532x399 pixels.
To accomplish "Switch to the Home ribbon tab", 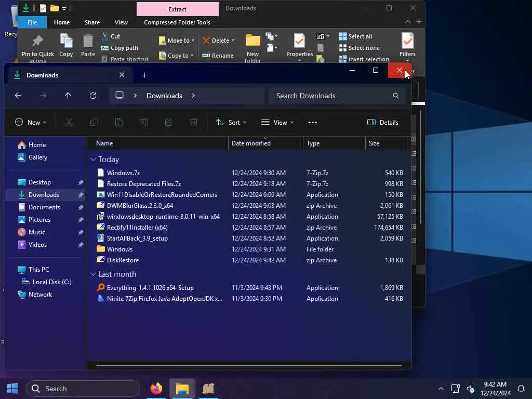I will click(62, 22).
